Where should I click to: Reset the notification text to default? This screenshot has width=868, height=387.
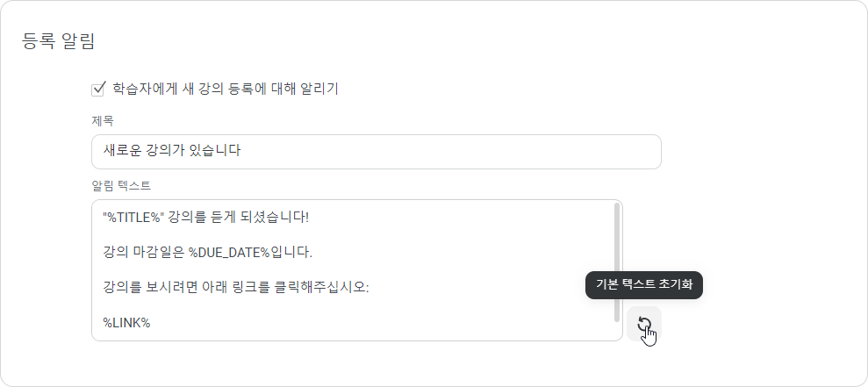(644, 324)
